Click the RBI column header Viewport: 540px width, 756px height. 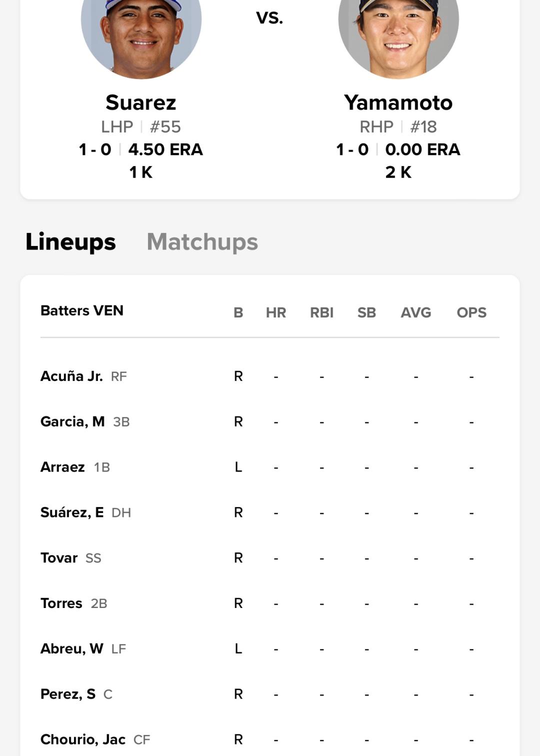pyautogui.click(x=321, y=312)
